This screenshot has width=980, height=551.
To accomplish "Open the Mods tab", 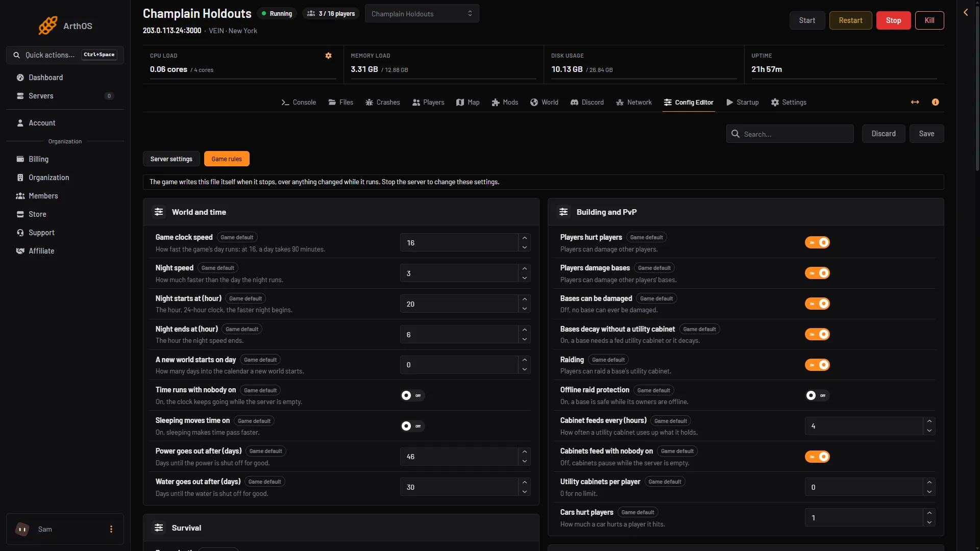I will 505,103.
